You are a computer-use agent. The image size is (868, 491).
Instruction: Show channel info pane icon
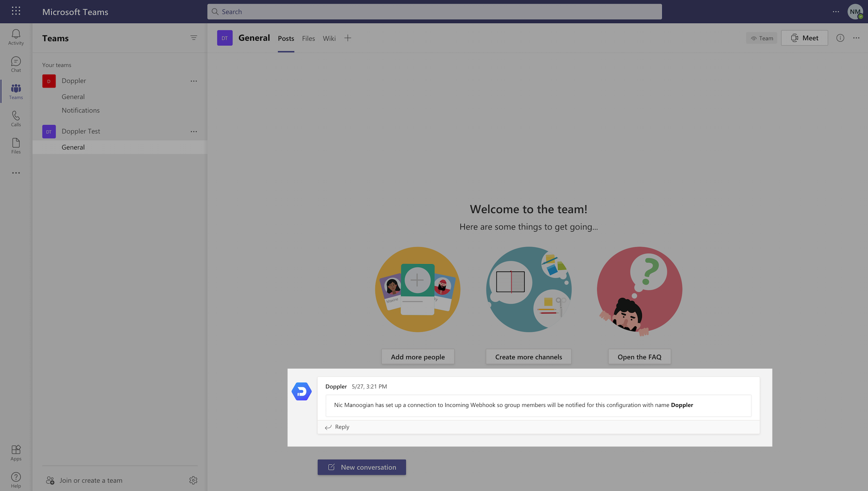click(840, 38)
